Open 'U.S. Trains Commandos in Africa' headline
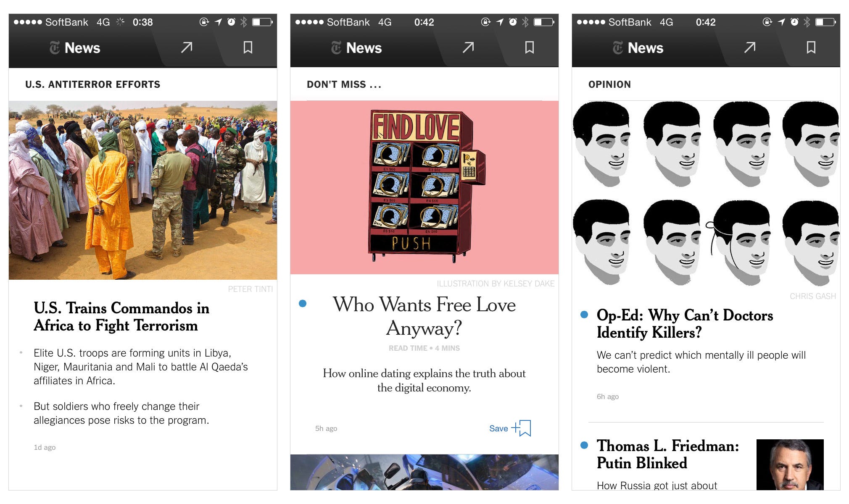Viewport: 849px width, 504px height. point(121,317)
